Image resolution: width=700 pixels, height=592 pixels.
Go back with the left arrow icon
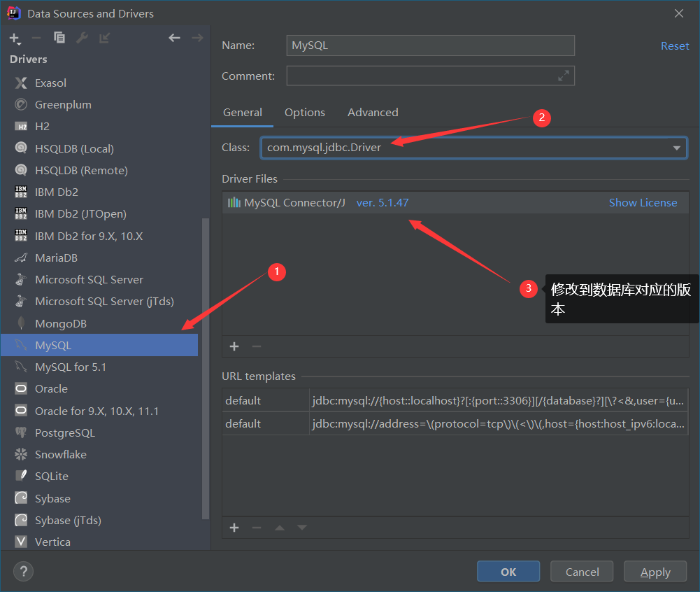[175, 38]
